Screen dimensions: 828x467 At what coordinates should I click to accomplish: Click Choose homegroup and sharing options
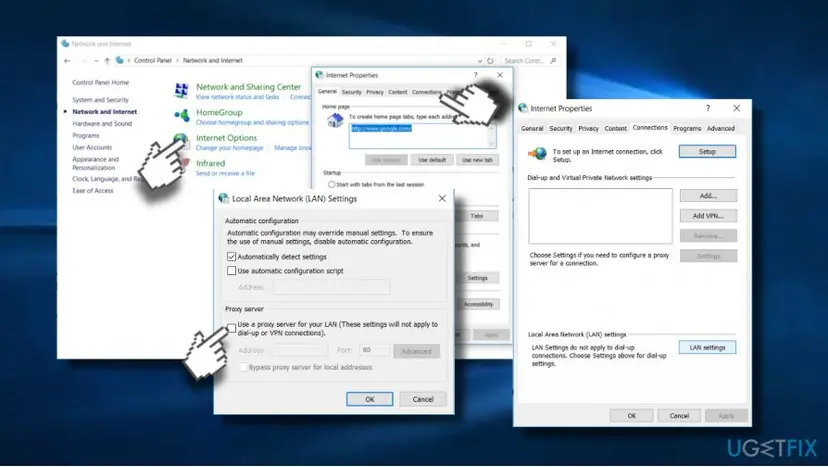(x=252, y=123)
